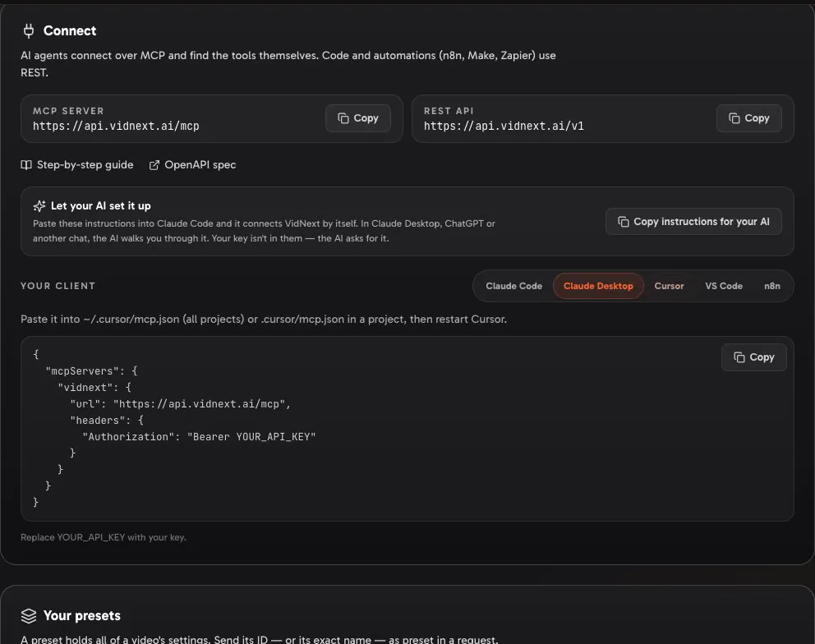This screenshot has height=644, width=815.
Task: Switch to the VS Code client tab
Action: [x=724, y=286]
